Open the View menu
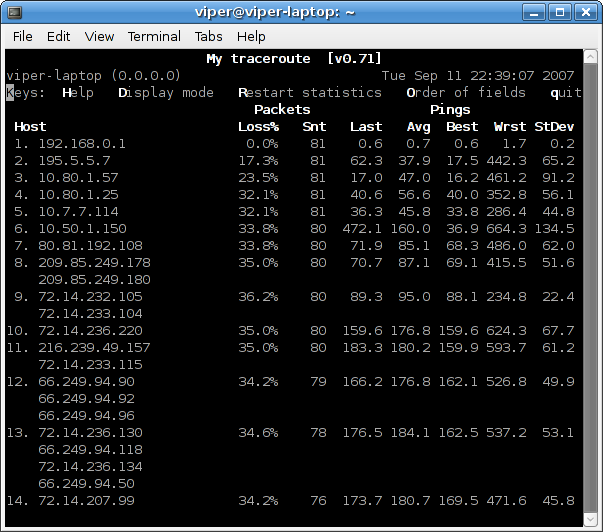This screenshot has width=603, height=532. [x=99, y=37]
